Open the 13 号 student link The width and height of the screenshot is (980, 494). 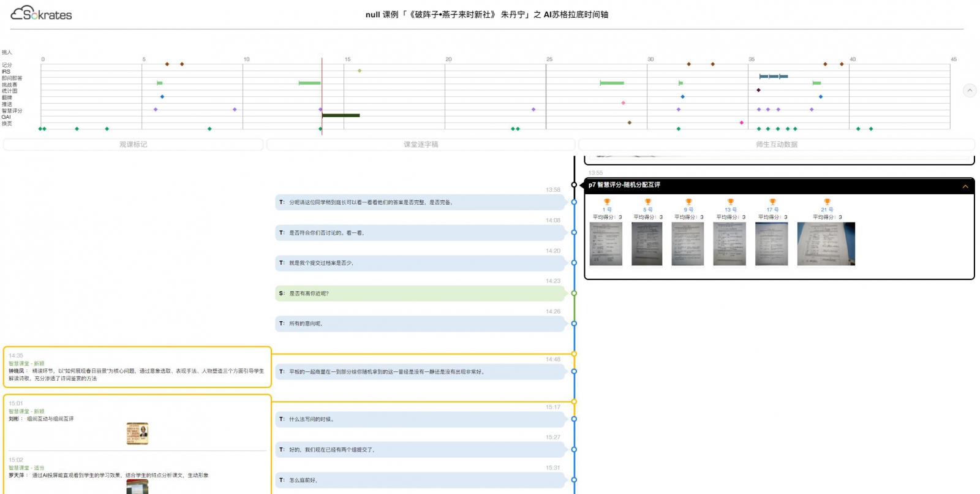(x=730, y=210)
